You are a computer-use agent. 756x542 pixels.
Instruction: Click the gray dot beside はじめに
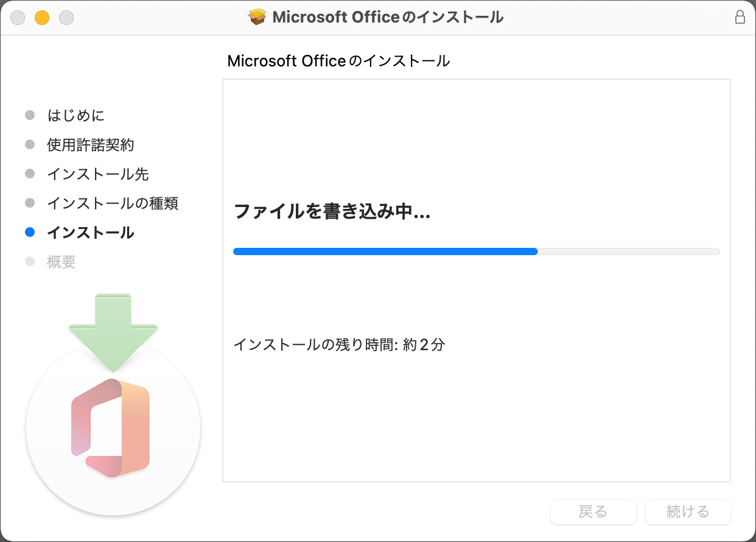[x=30, y=115]
